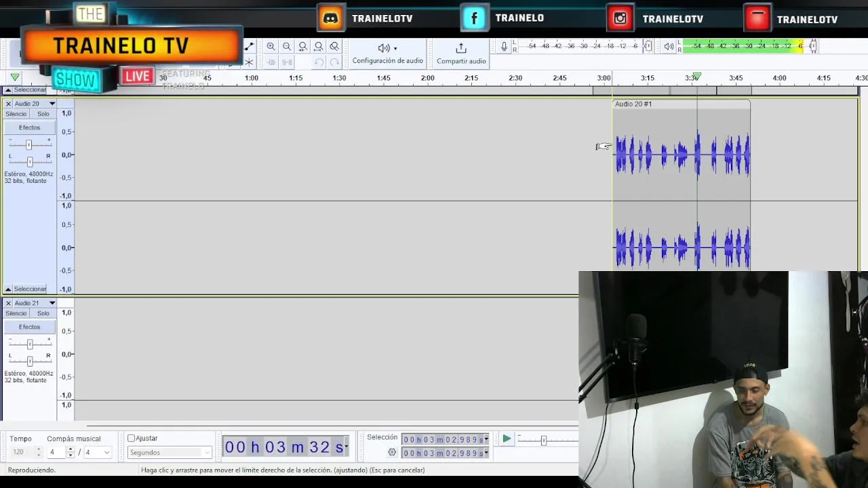Click the Trim audio outside selection icon

271,62
